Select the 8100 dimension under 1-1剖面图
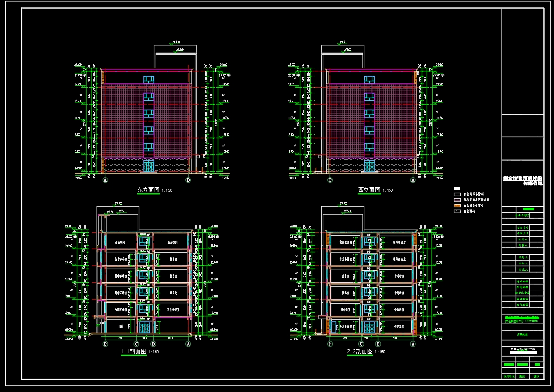This screenshot has width=554, height=392. [171, 338]
